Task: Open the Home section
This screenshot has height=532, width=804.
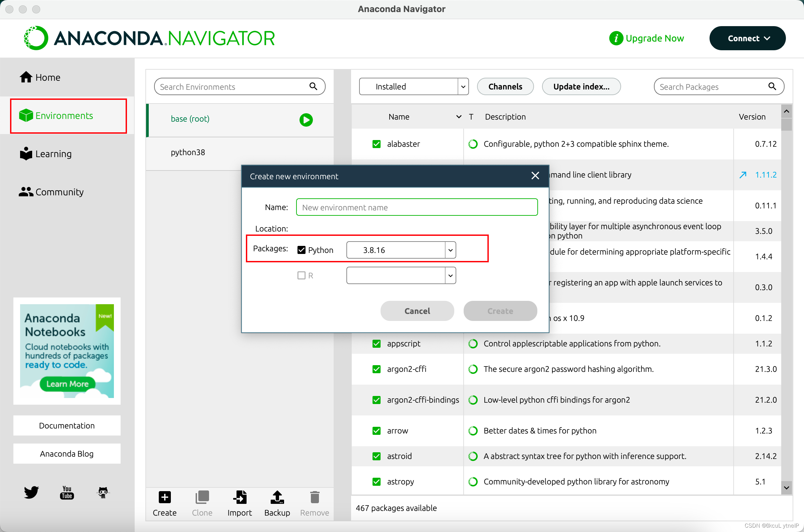Action: pyautogui.click(x=40, y=77)
